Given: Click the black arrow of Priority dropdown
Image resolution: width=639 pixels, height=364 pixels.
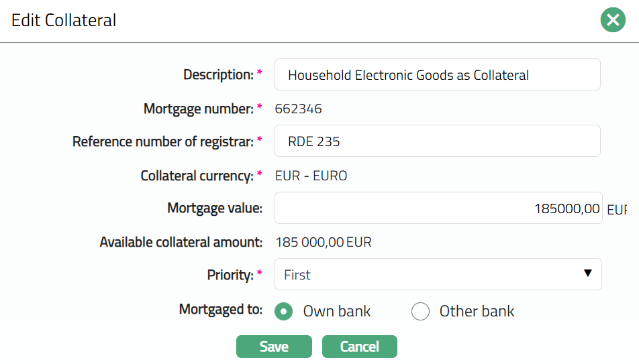Looking at the screenshot, I should coord(588,274).
